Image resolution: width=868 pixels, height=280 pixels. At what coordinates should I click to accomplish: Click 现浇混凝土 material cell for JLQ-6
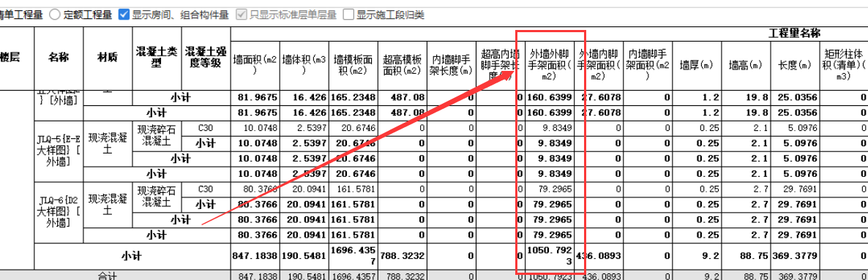coord(108,204)
